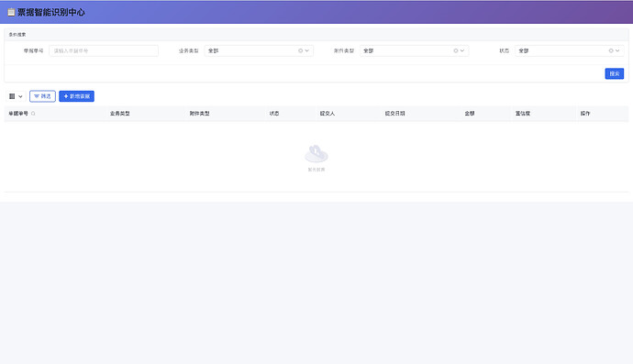Viewport: 633px width, 364px height.
Task: Click the clipboard logo icon beside 票据智能识别中心
Action: click(11, 12)
